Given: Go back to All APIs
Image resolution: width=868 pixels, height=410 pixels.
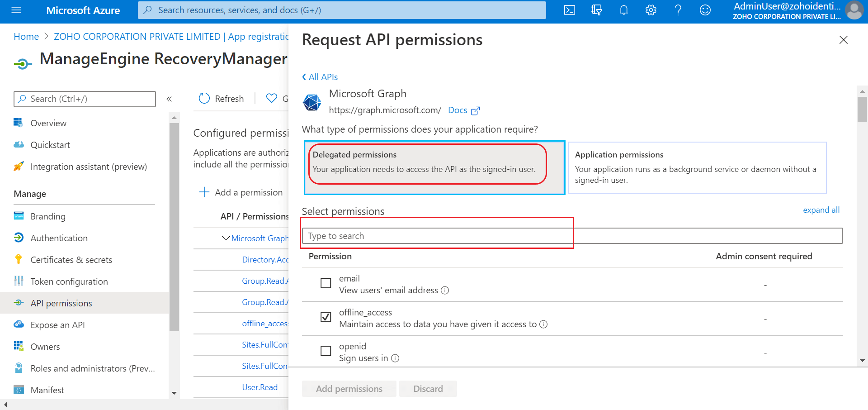Looking at the screenshot, I should [320, 77].
